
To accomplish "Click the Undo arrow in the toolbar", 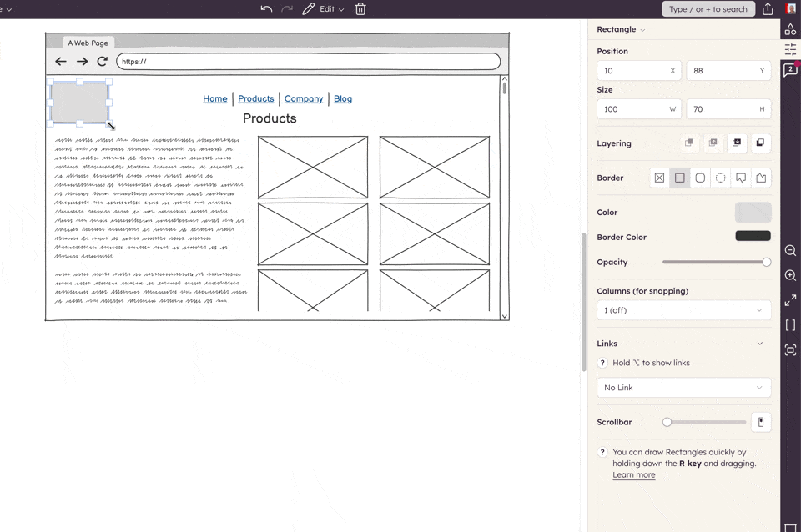I will pyautogui.click(x=266, y=9).
